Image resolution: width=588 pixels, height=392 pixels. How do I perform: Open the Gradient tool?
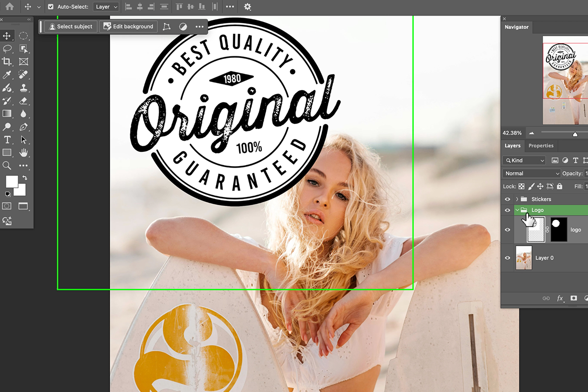click(7, 113)
